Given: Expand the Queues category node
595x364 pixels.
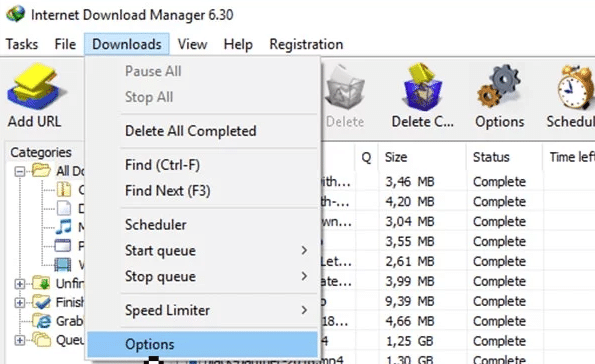Looking at the screenshot, I should coord(19,340).
